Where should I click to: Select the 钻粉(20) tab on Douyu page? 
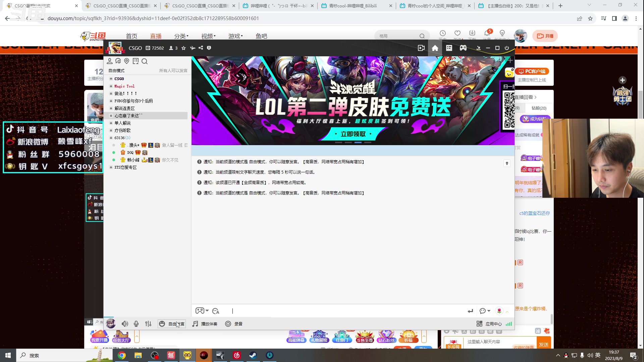point(539,108)
